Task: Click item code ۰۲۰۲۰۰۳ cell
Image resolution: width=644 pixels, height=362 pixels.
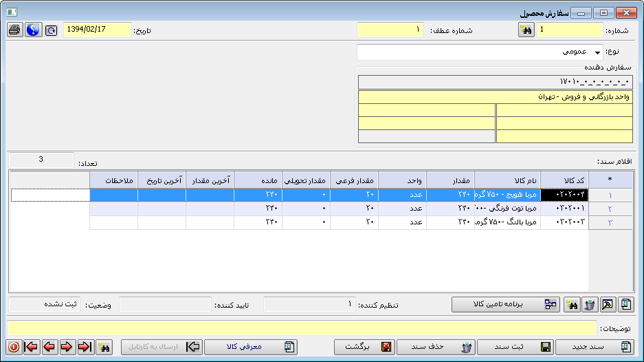Action: pos(564,222)
